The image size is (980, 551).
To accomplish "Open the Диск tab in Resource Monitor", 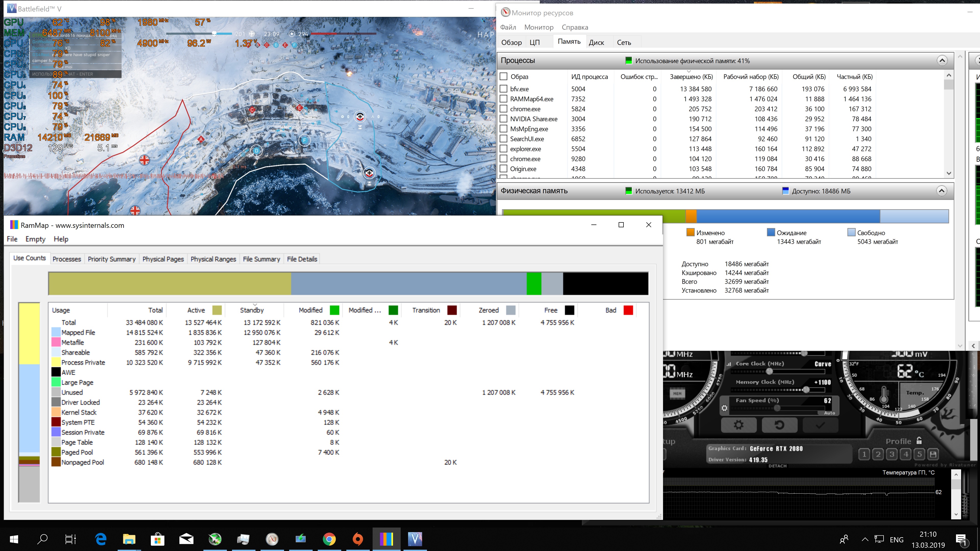I will click(x=596, y=42).
